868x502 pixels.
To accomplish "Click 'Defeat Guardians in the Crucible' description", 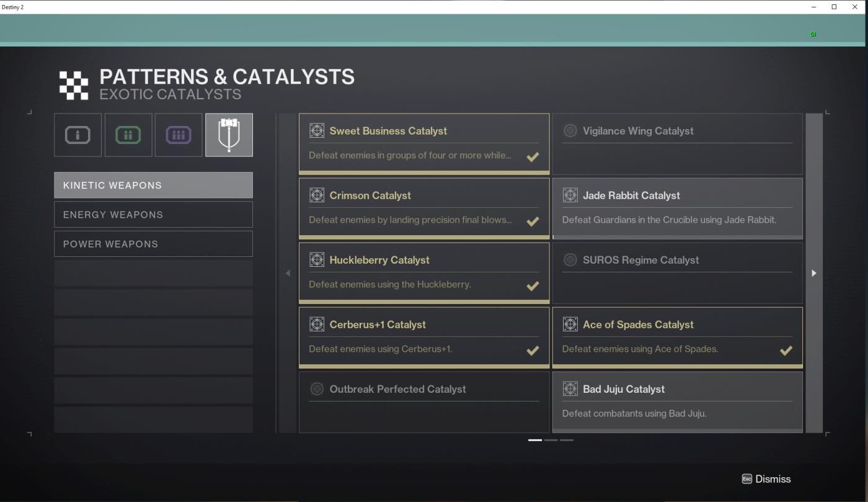I will tap(669, 220).
